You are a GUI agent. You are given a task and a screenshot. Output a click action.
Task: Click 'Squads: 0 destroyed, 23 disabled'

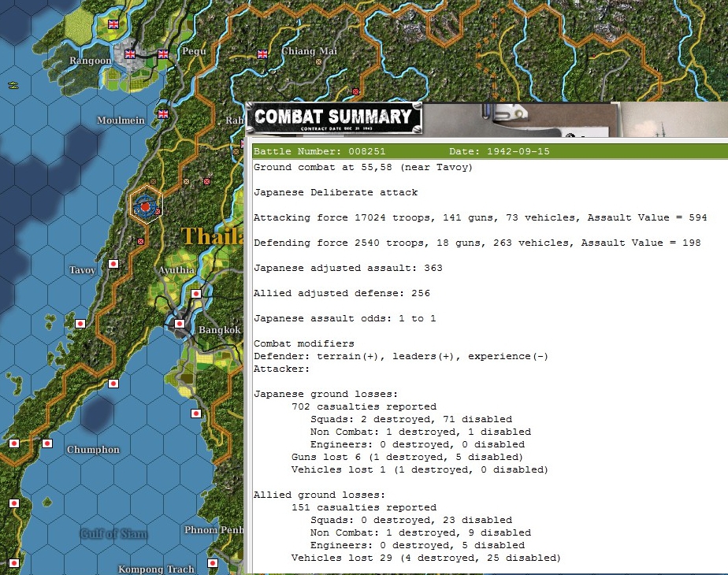pos(411,520)
